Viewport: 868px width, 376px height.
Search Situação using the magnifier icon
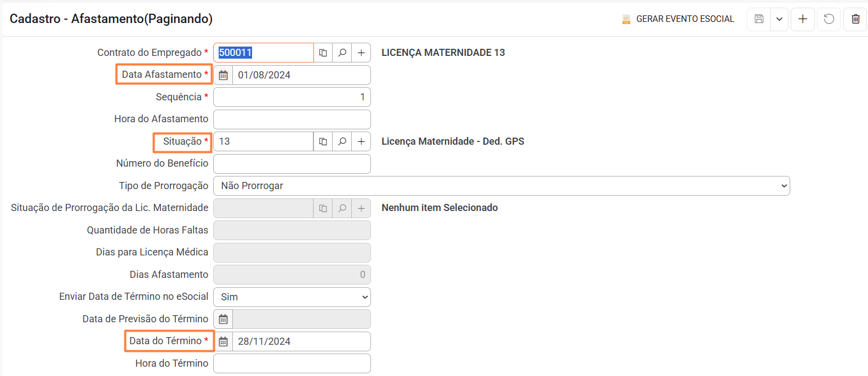point(342,141)
